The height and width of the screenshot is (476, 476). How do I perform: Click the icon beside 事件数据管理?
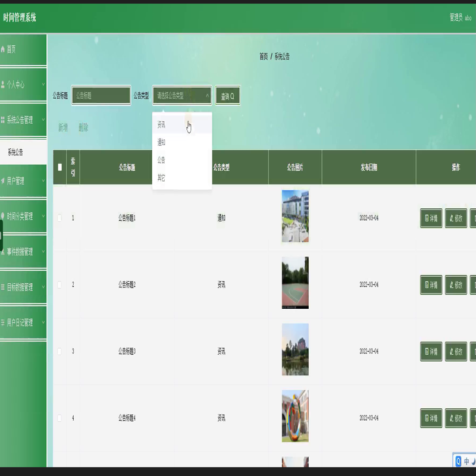pos(3,251)
